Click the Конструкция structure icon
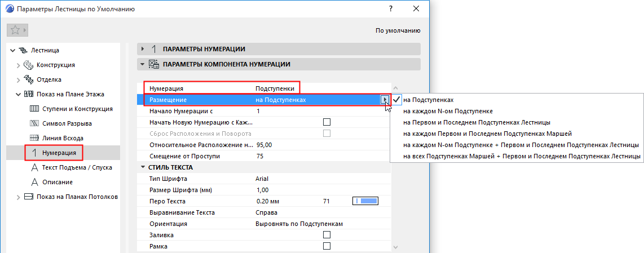Viewport: 644px width, 253px height. tap(28, 65)
